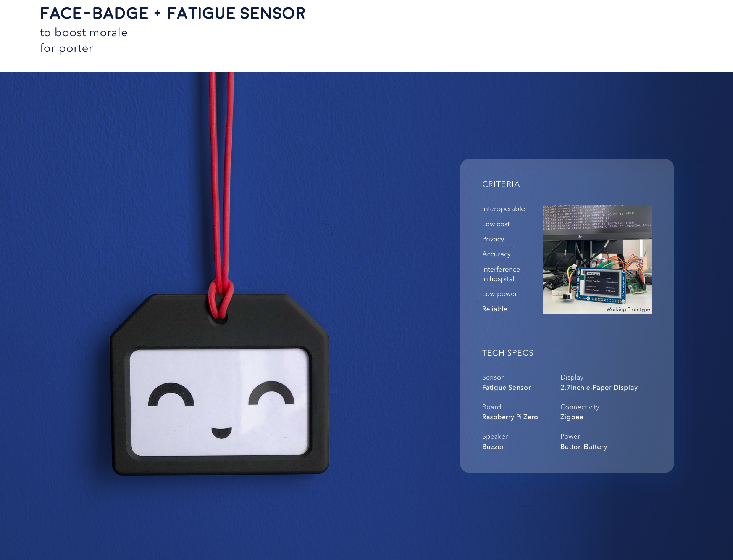This screenshot has height=560, width=733.
Task: Click the FACE-BADGE + FATIGUE SENSOR title
Action: [173, 13]
